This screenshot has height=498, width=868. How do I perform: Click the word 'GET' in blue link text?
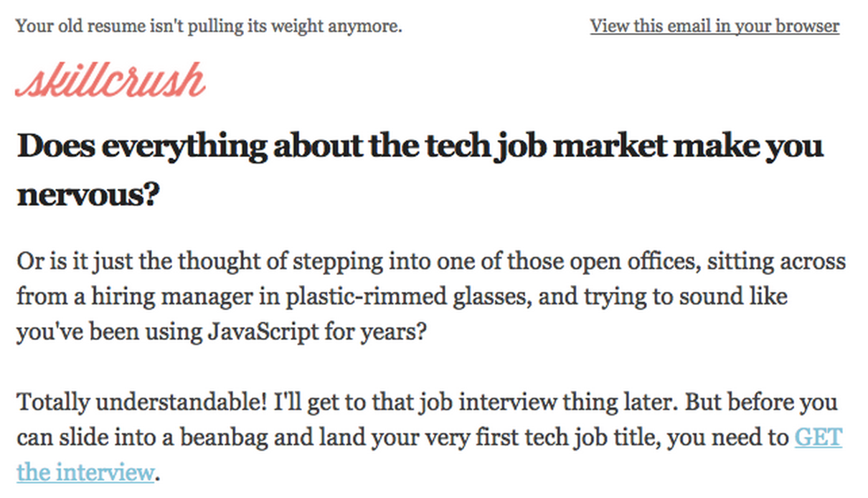pyautogui.click(x=818, y=438)
